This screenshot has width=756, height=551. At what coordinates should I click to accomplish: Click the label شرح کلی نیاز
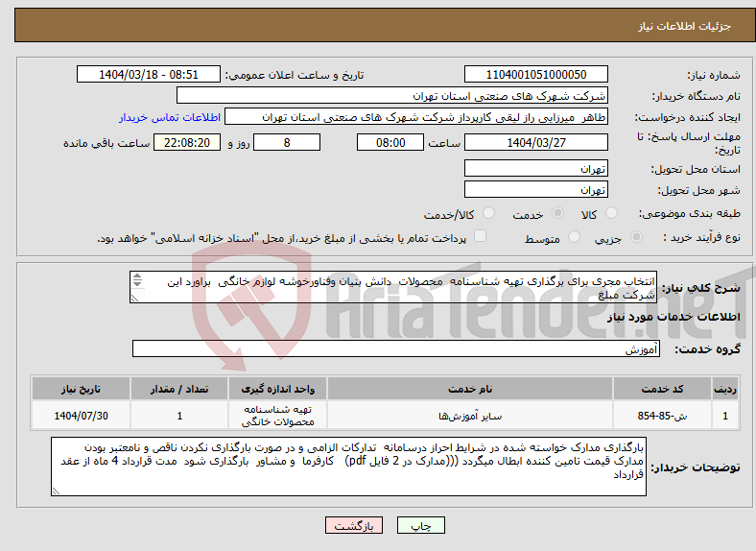(700, 288)
